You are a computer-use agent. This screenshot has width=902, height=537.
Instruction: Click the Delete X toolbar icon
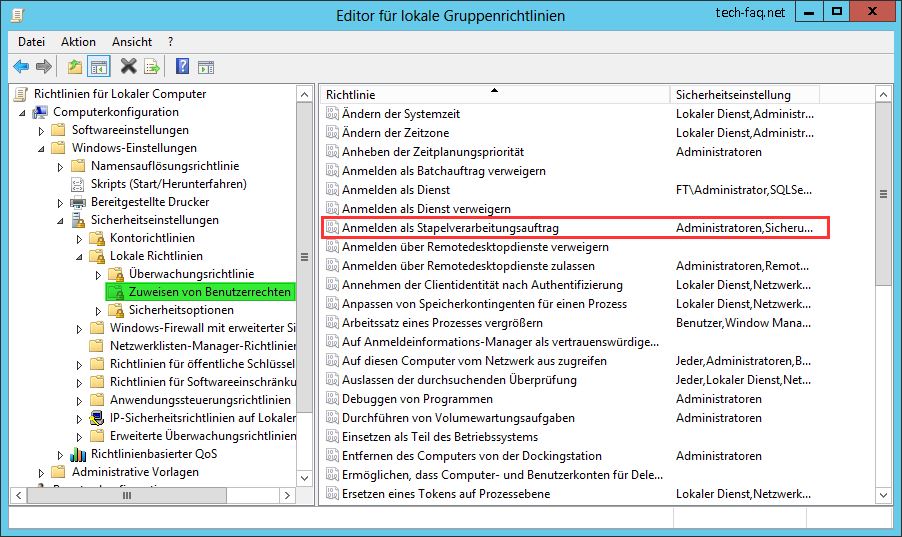pyautogui.click(x=128, y=67)
